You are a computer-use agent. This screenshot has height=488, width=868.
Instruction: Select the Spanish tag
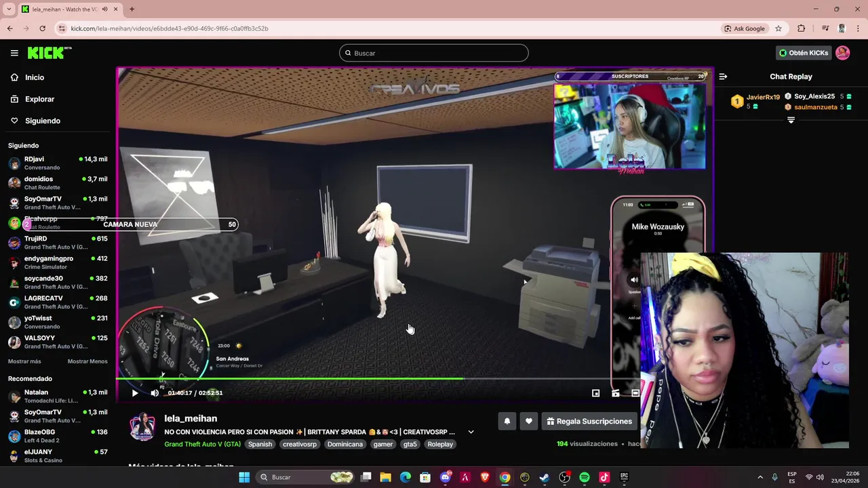[260, 445]
